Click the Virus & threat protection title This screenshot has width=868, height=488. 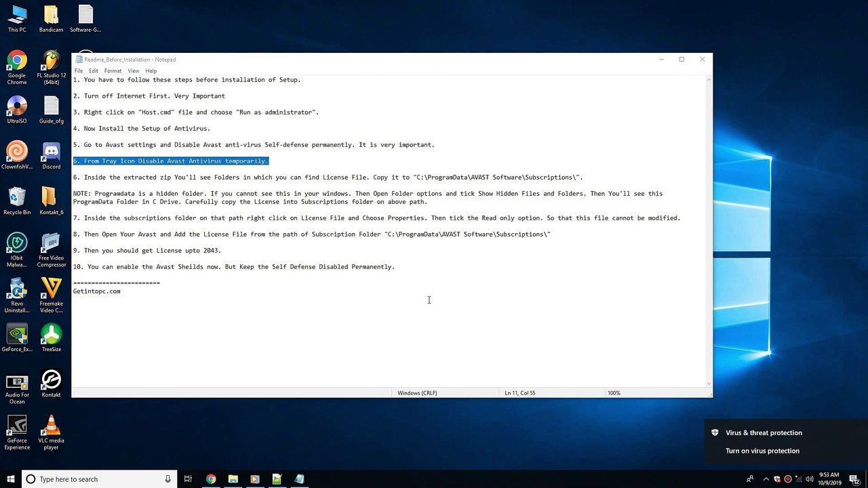click(x=764, y=432)
